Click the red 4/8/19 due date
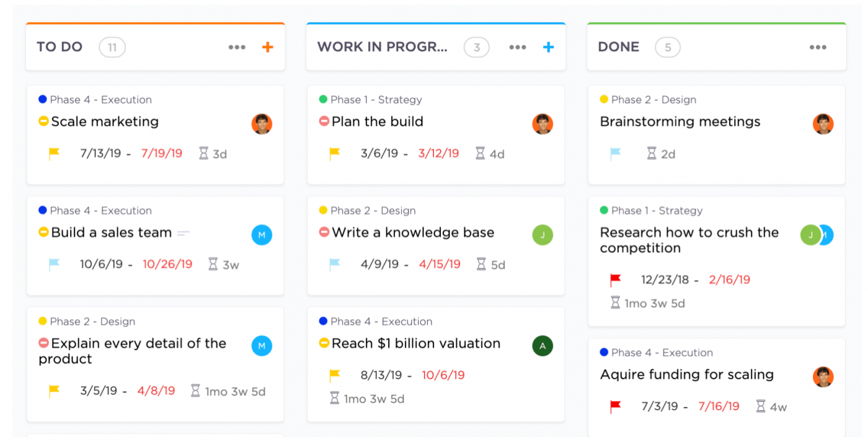Screen dimensions: 868x446 click(156, 391)
